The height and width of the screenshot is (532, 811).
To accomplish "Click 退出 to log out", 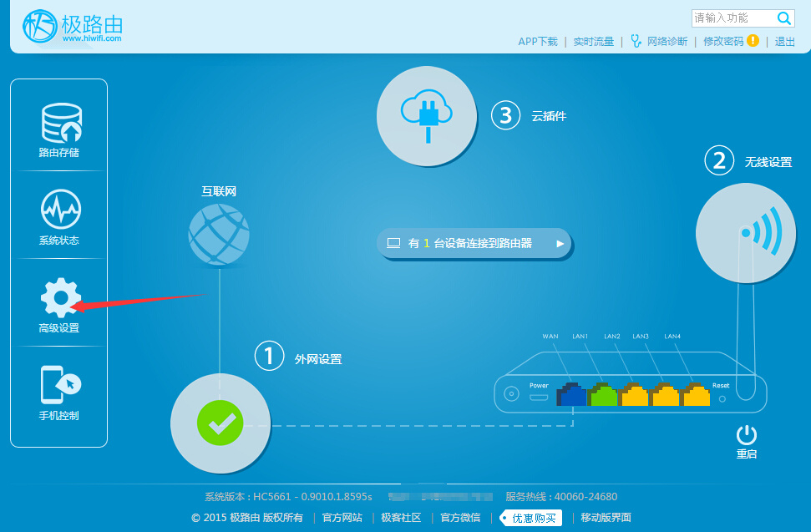I will click(x=784, y=41).
